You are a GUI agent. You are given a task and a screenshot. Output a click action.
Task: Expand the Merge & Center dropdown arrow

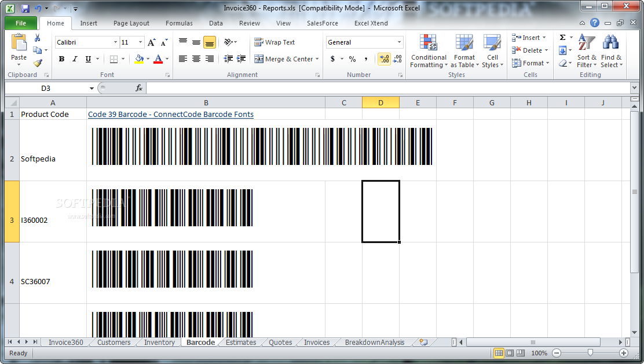pos(317,59)
